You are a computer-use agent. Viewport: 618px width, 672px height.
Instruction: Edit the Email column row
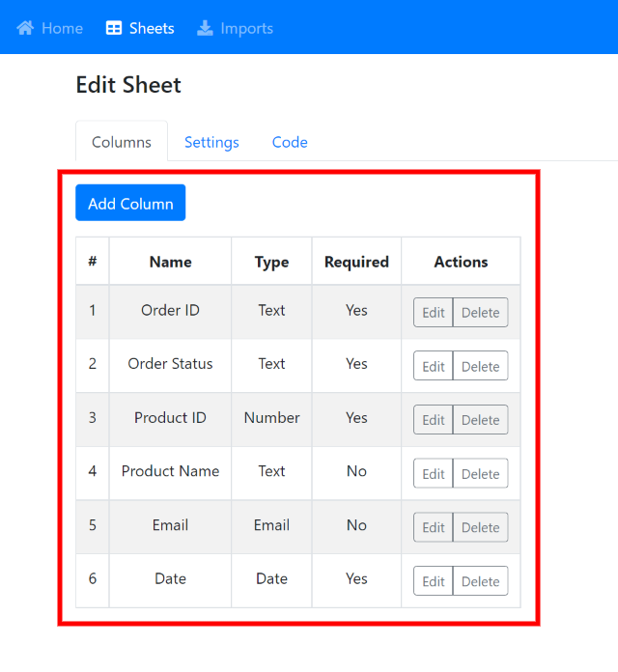(434, 527)
